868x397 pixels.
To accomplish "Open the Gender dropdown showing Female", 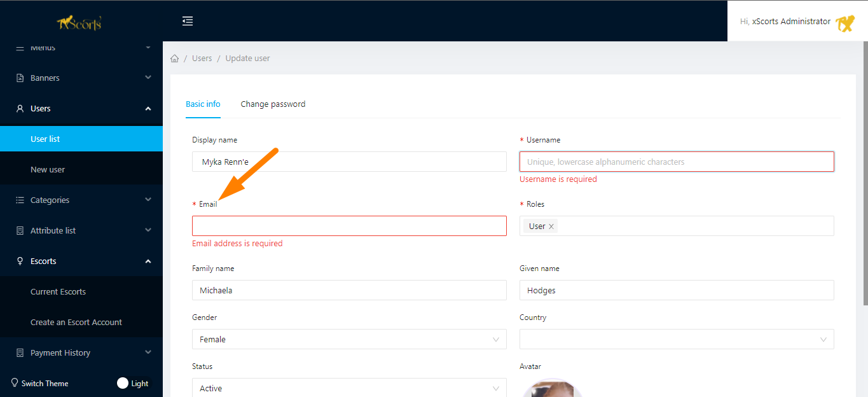I will pyautogui.click(x=349, y=339).
